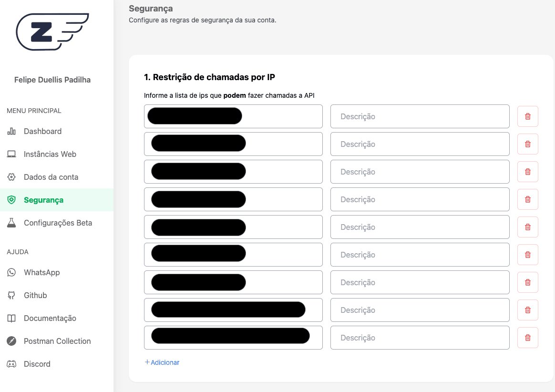Delete the fifth IP row with trash icon
This screenshot has height=392, width=555.
[x=528, y=227]
